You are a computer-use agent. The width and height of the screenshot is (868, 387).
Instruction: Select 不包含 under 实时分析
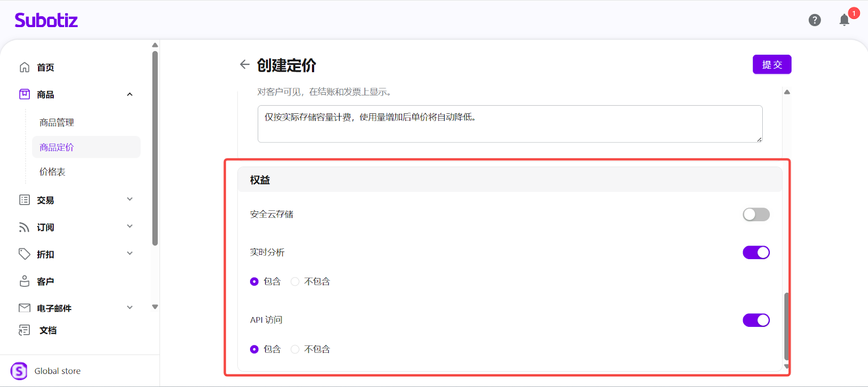tap(295, 282)
